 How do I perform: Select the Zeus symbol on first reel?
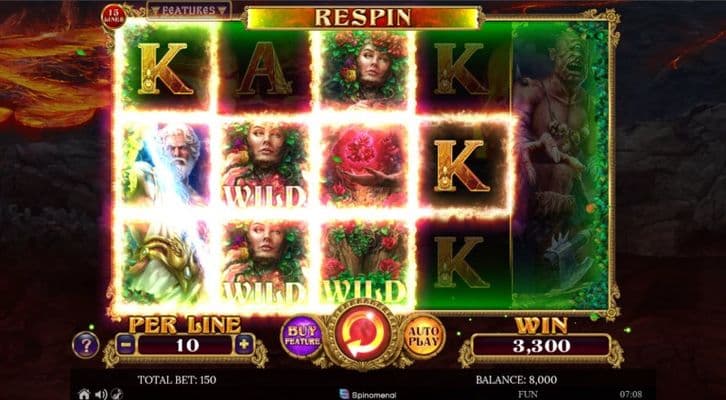(x=166, y=164)
